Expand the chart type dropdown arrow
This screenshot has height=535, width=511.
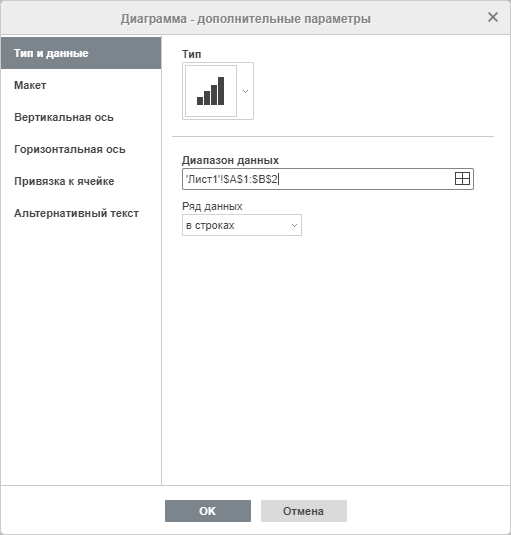pos(245,91)
